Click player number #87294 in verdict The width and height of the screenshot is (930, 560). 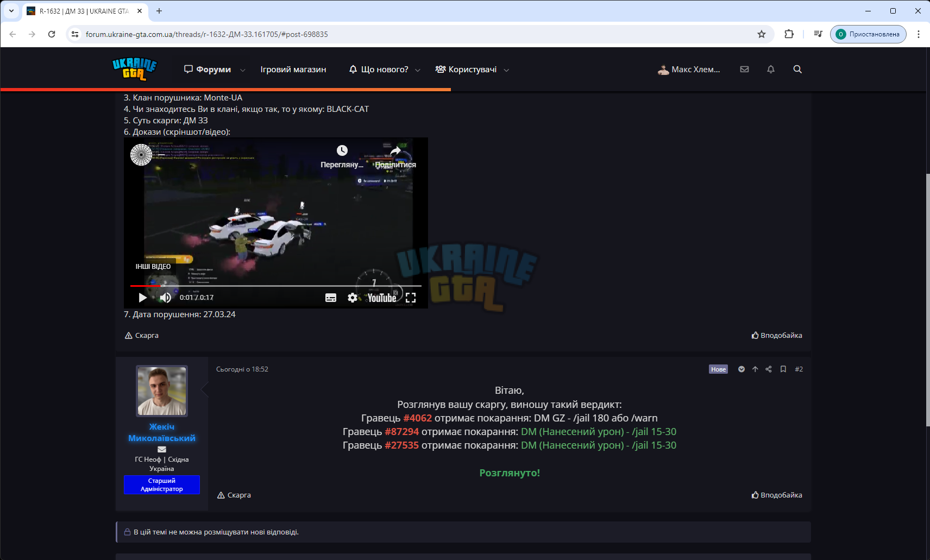(x=402, y=432)
